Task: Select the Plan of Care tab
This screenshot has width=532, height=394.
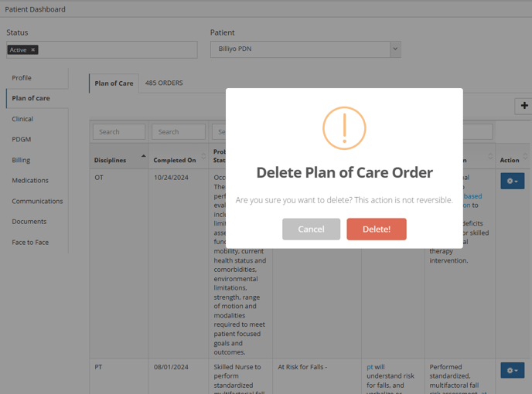Action: tap(114, 83)
